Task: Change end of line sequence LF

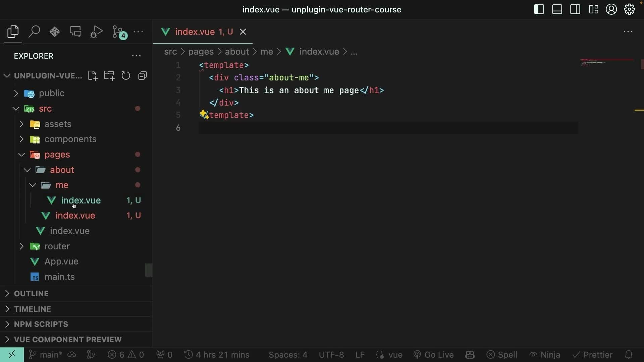Action: click(360, 355)
